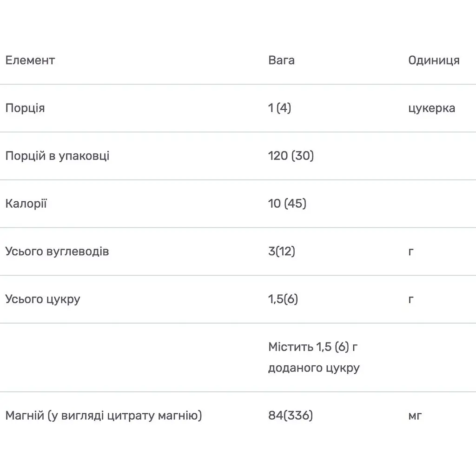This screenshot has width=476, height=476.
Task: Select the "Порцій в упаковці" row label
Action: (x=57, y=156)
